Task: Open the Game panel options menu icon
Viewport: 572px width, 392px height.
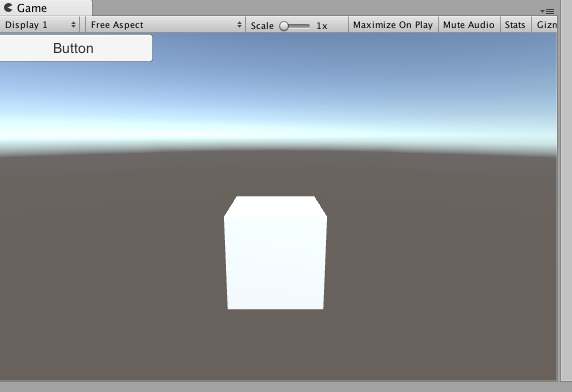Action: click(x=547, y=11)
